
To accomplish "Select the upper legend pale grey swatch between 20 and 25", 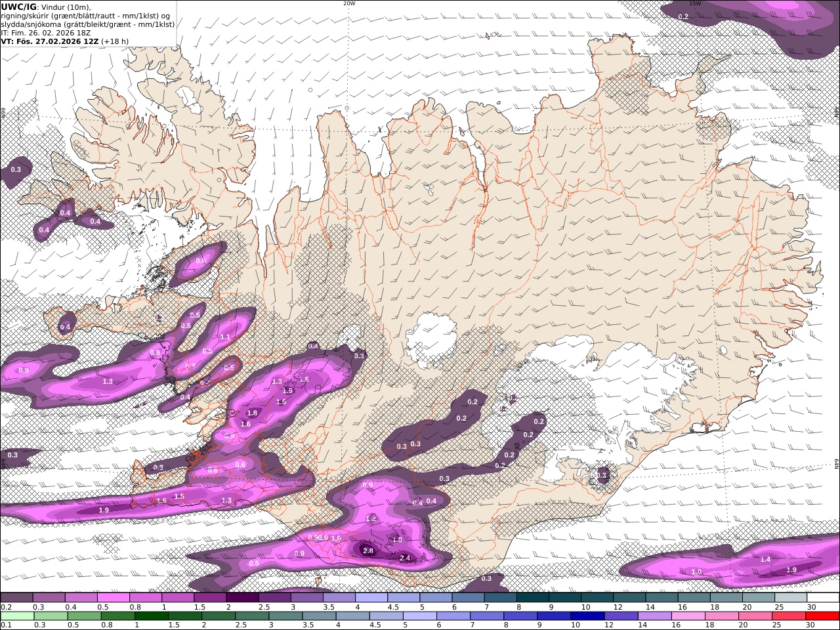I will coord(758,598).
